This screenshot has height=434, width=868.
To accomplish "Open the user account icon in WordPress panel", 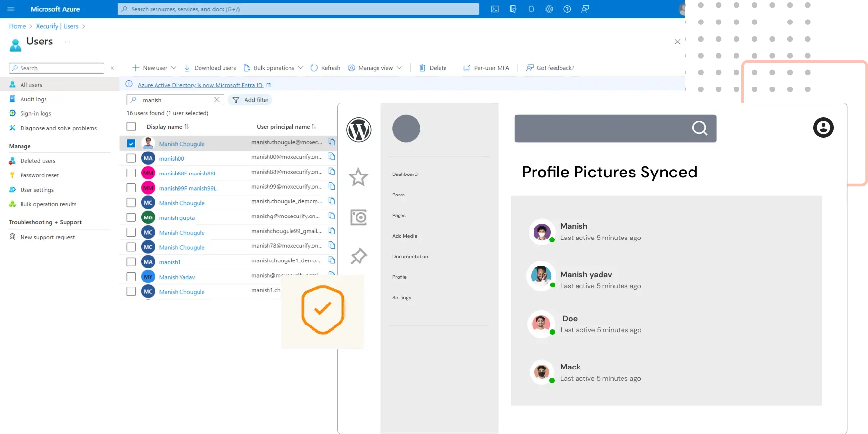I will (823, 128).
